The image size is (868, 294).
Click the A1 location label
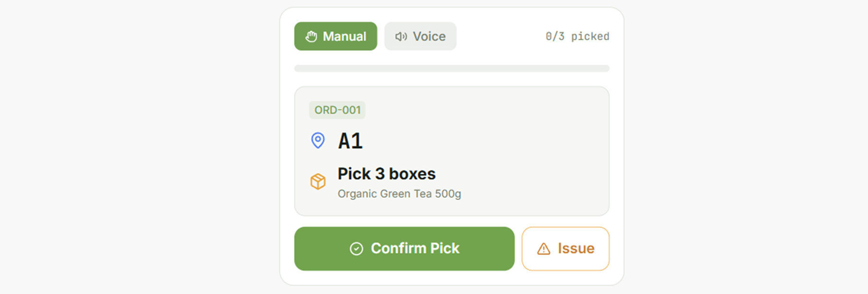pos(350,141)
